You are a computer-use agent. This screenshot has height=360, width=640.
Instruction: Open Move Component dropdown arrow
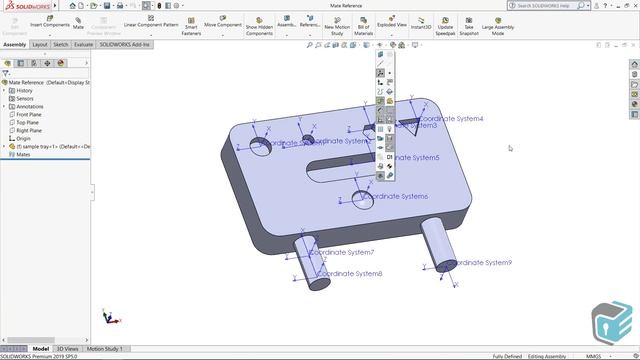pos(223,36)
